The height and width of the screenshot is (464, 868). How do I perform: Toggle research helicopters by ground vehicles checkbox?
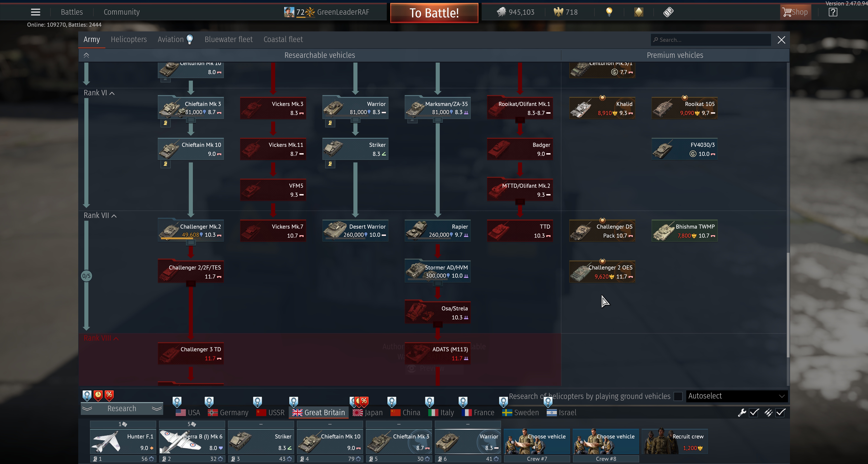point(678,396)
